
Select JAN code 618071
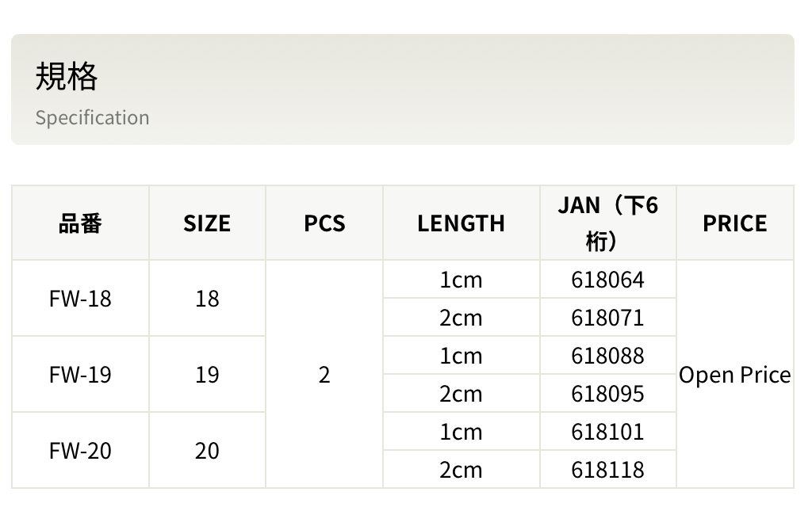607,318
